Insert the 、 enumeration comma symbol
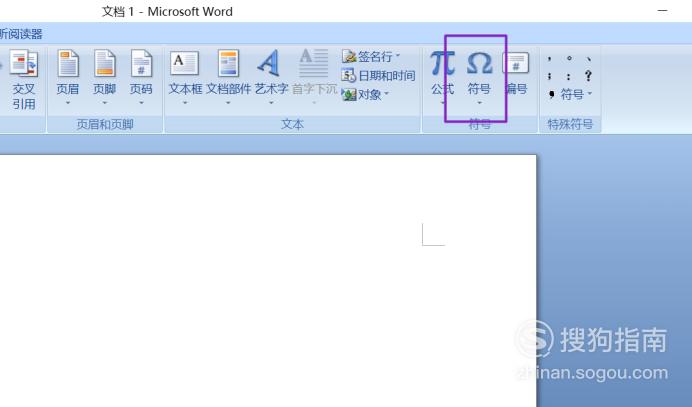 (x=588, y=58)
